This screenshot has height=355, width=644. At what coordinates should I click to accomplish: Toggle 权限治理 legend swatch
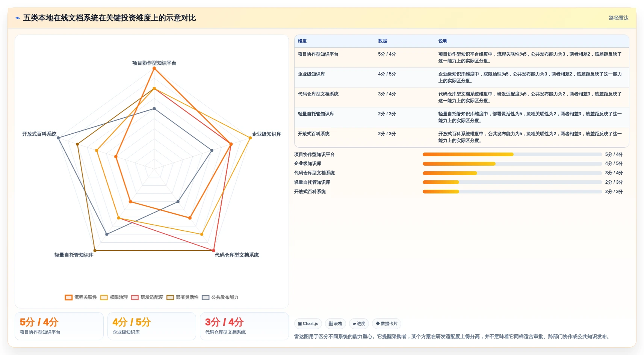pyautogui.click(x=104, y=298)
